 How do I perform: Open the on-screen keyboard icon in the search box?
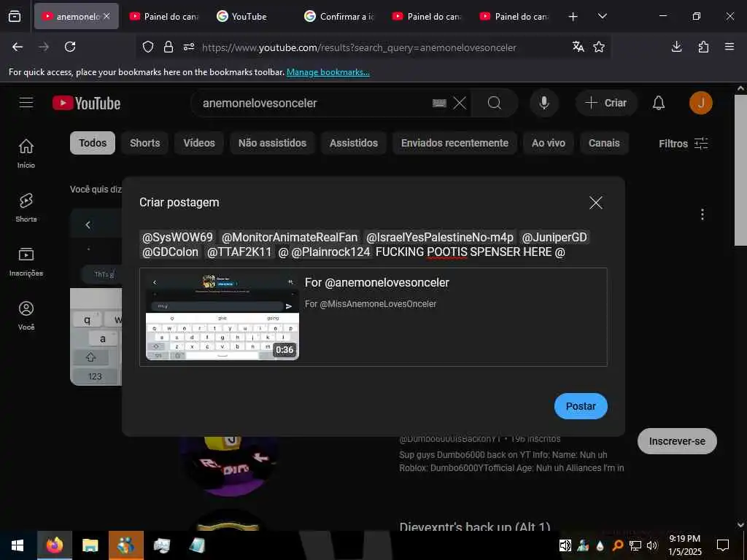click(x=438, y=103)
